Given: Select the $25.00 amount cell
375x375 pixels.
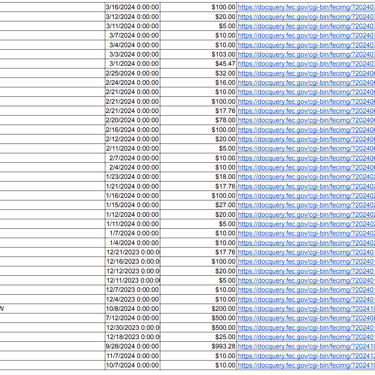Looking at the screenshot, I should (x=198, y=337).
